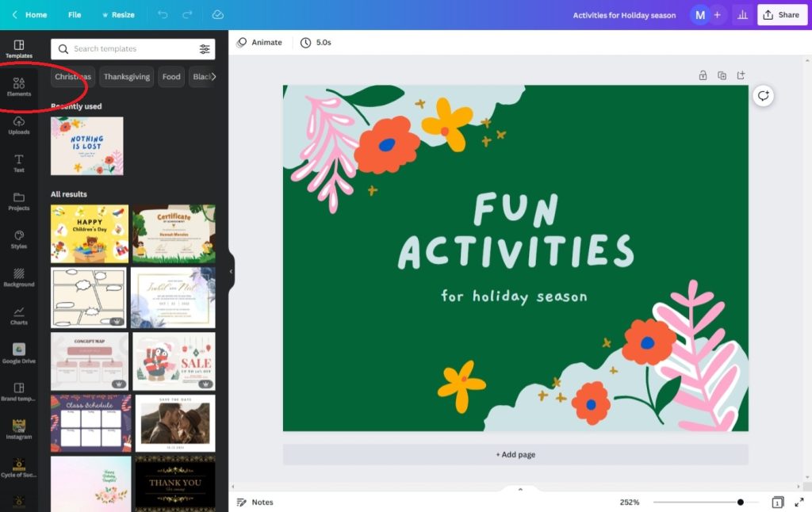
Task: Click the Share button
Action: pyautogui.click(x=782, y=15)
